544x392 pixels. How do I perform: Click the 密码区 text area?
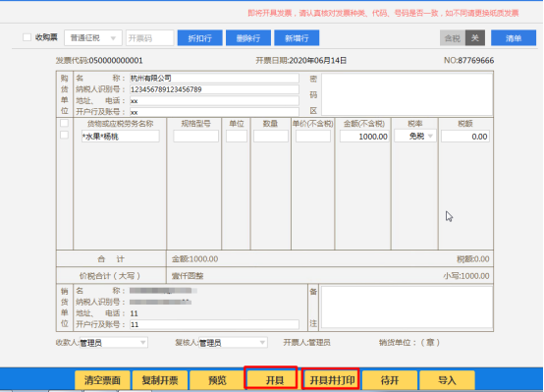pyautogui.click(x=407, y=94)
